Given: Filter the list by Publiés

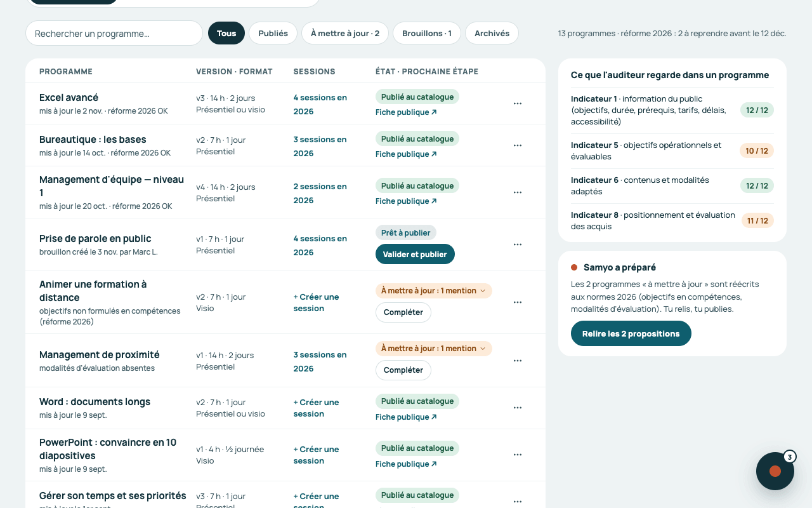Looking at the screenshot, I should click(x=273, y=33).
